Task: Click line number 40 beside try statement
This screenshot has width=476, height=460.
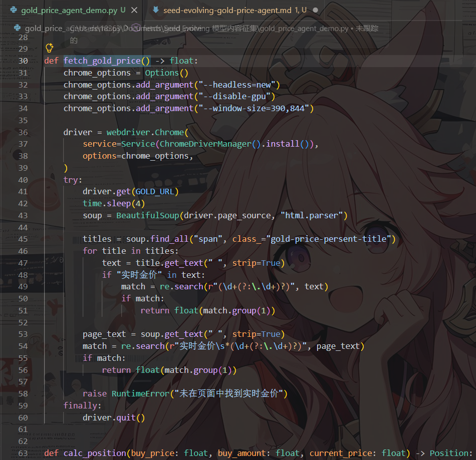Action: tap(23, 180)
